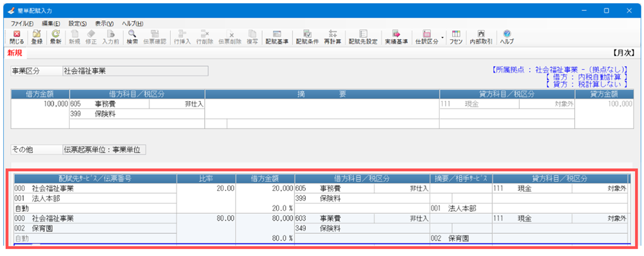Click the 入力前 toolbar icon
The image size is (644, 256).
pos(111,37)
